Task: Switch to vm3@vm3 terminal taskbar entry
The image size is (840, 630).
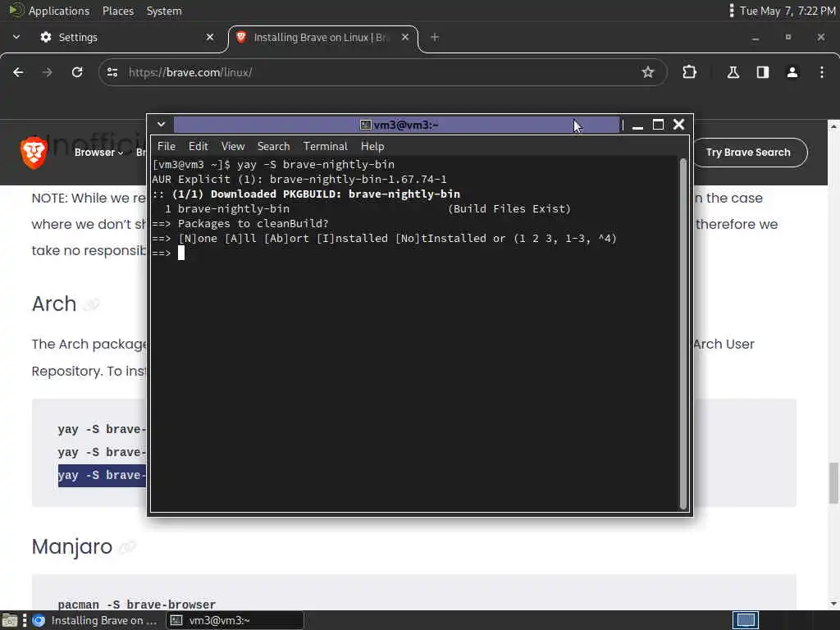Action: pyautogui.click(x=235, y=620)
